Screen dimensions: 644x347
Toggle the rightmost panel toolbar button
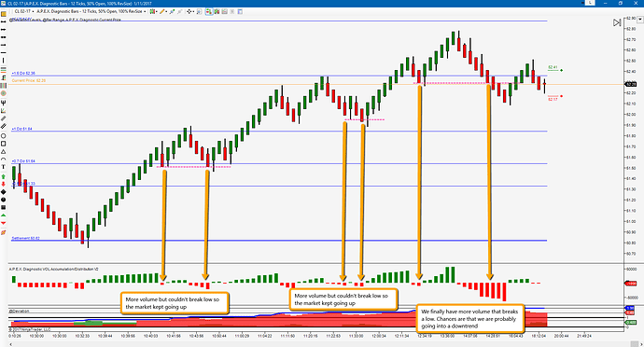click(x=240, y=11)
